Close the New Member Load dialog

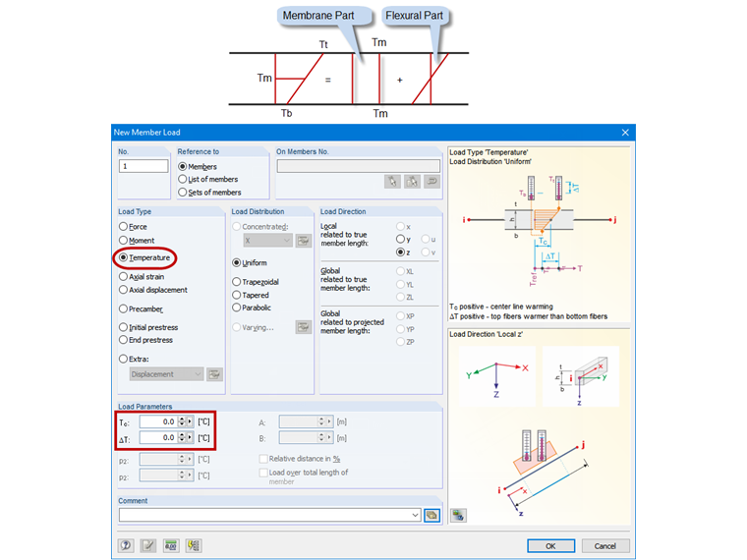coord(625,133)
